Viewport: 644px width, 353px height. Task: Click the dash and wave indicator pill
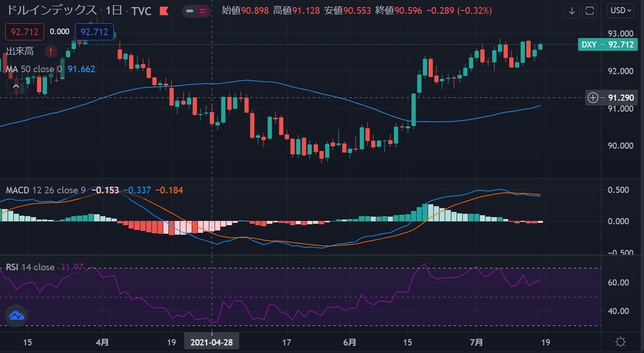[196, 10]
